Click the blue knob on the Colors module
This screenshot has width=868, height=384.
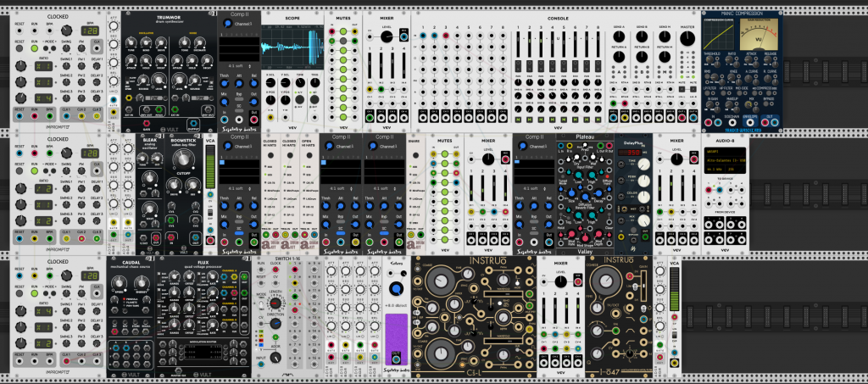pos(396,289)
